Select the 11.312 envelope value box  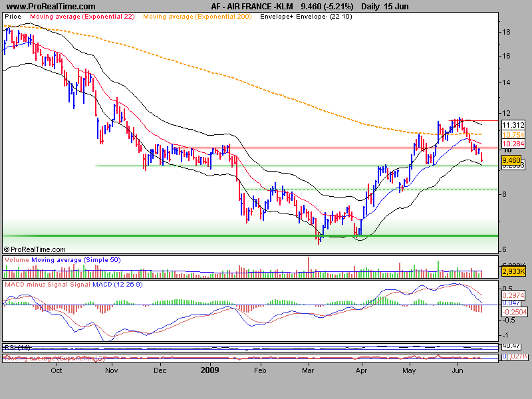click(513, 125)
